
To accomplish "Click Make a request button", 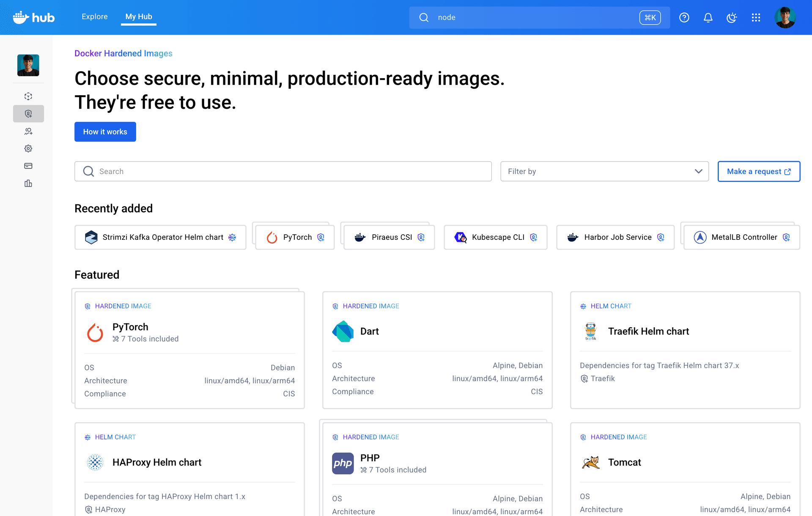I will tap(759, 171).
